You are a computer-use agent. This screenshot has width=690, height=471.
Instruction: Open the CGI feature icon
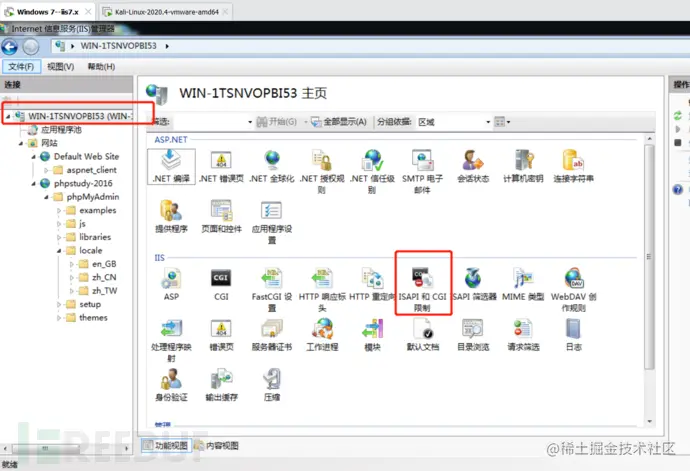221,284
